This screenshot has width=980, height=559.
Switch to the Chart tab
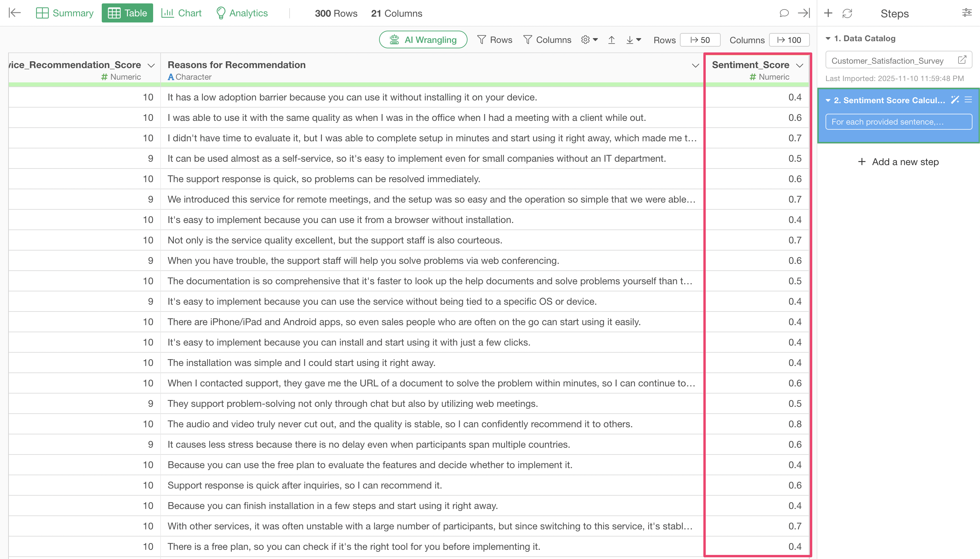pyautogui.click(x=181, y=13)
